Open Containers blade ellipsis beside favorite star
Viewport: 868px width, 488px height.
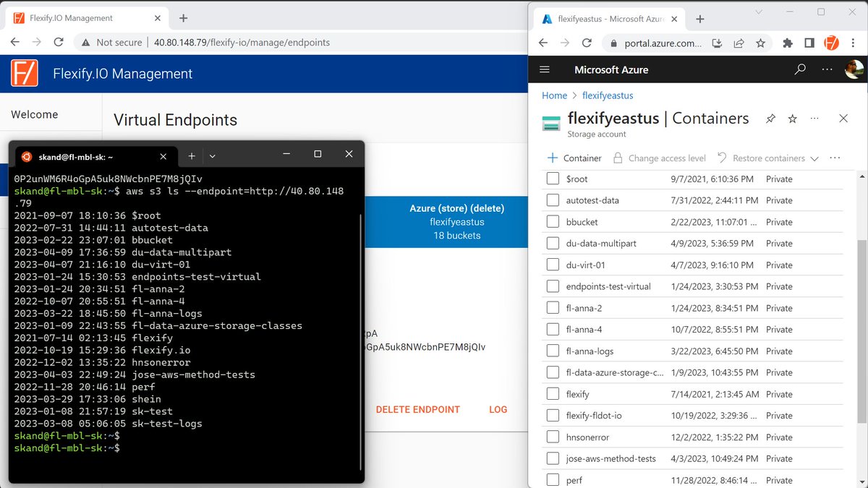814,119
